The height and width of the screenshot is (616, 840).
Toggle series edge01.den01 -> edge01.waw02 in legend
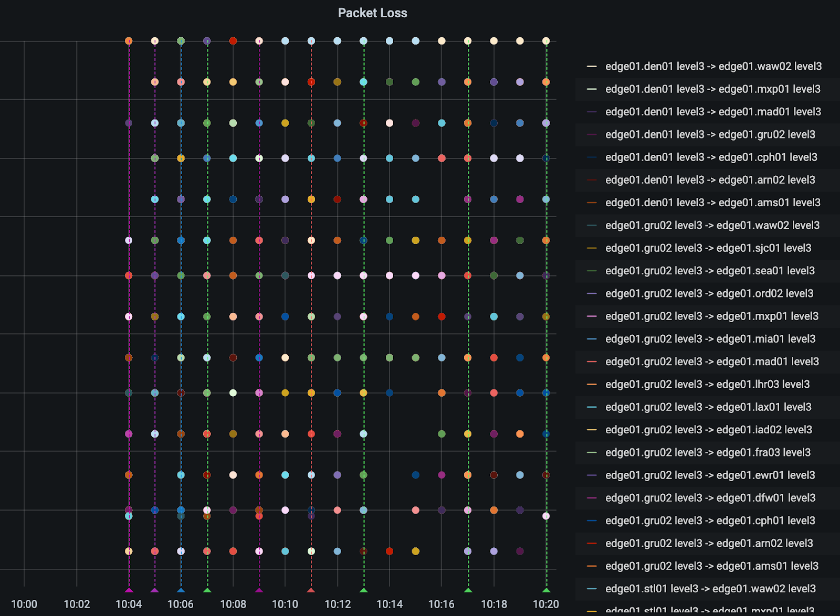713,66
